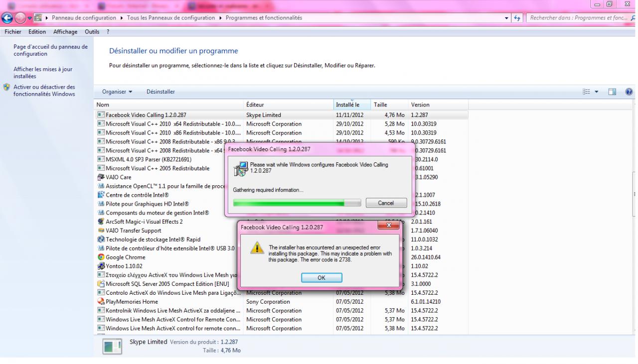Click the VAIO Care icon in the list
638x364 pixels.
point(101,177)
